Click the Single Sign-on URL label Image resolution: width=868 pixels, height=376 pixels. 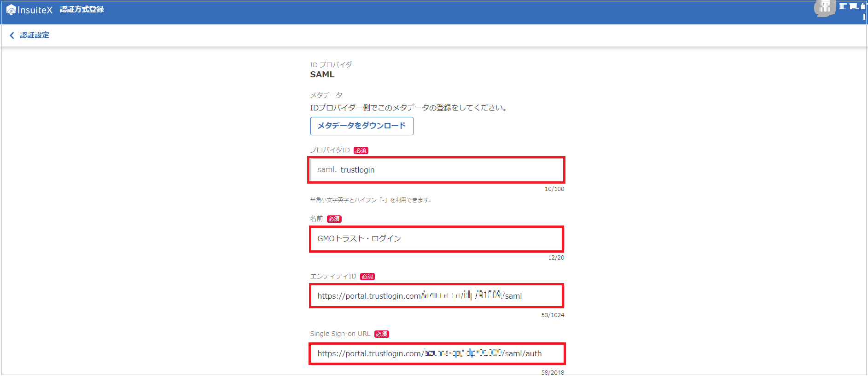click(340, 334)
